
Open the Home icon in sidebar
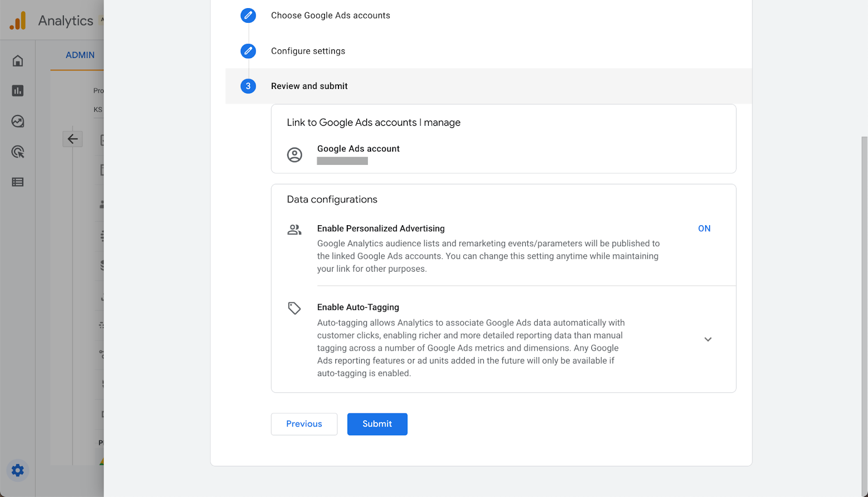tap(18, 61)
